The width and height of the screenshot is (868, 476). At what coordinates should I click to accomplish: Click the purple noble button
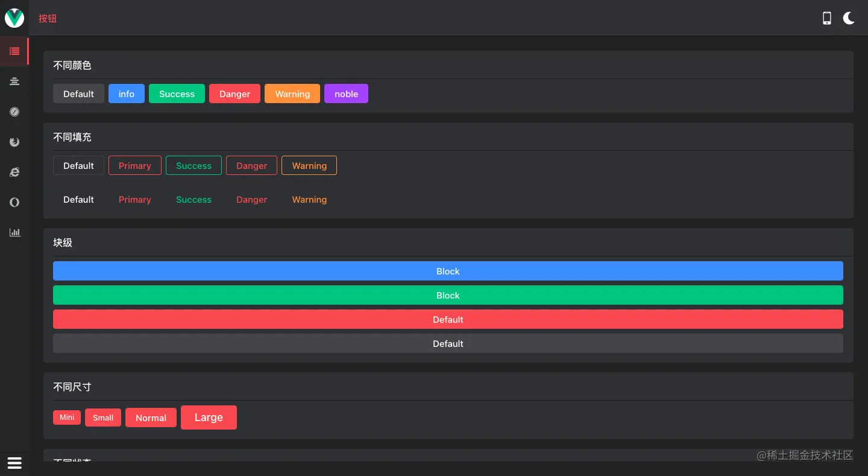coord(346,94)
